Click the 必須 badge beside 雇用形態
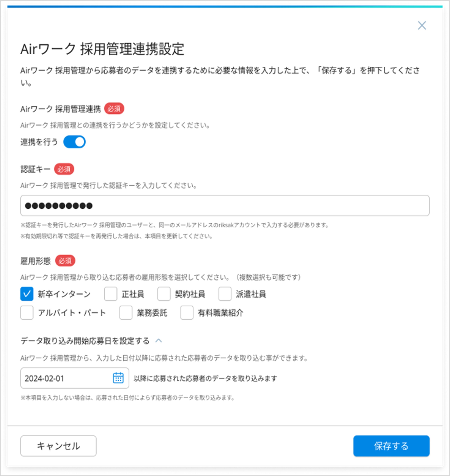The height and width of the screenshot is (476, 450). click(65, 260)
